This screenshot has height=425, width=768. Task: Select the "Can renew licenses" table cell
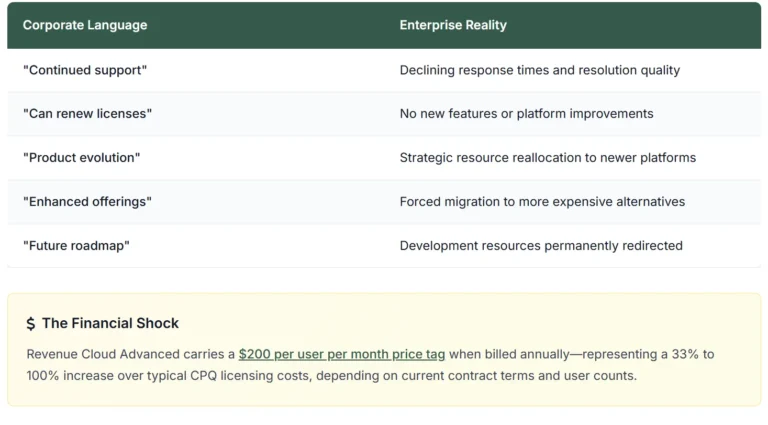click(x=87, y=114)
